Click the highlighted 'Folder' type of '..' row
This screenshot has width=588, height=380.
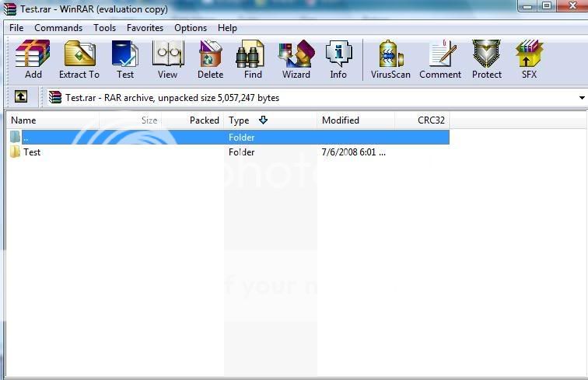click(x=241, y=138)
